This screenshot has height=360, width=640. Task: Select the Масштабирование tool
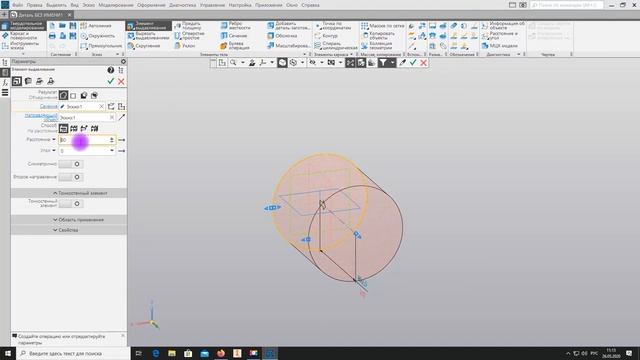click(x=289, y=46)
